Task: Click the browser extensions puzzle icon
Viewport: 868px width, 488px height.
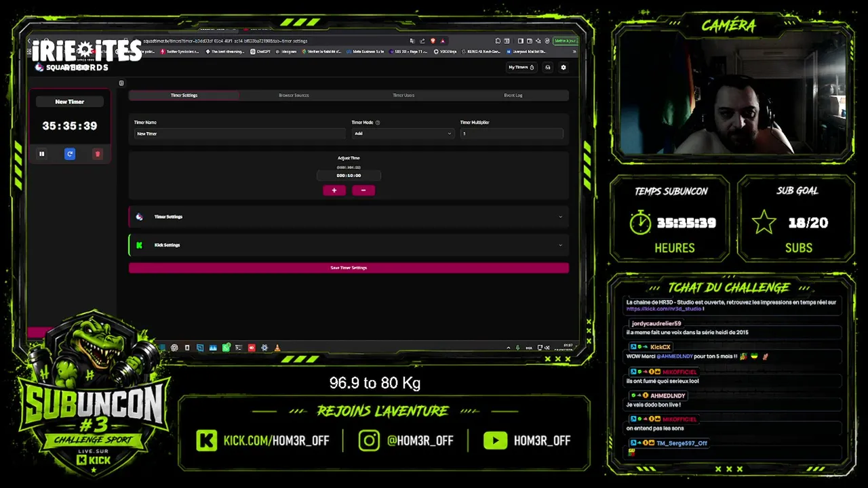Action: (x=498, y=41)
